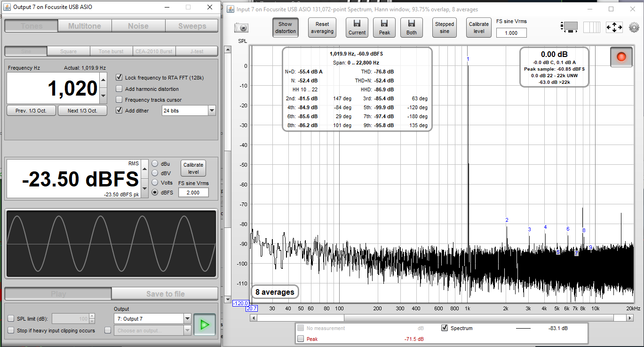Image resolution: width=644 pixels, height=347 pixels.
Task: Select the dBFS level unit
Action: (x=155, y=192)
